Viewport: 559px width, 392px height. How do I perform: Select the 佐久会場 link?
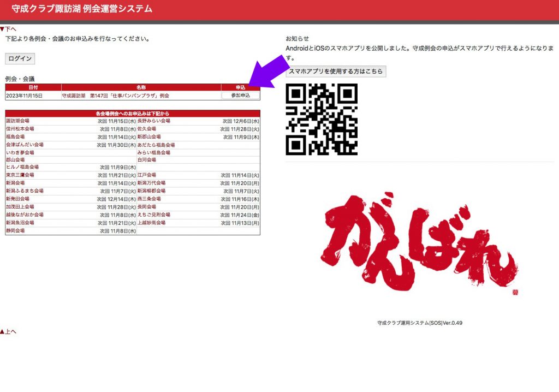[147, 129]
